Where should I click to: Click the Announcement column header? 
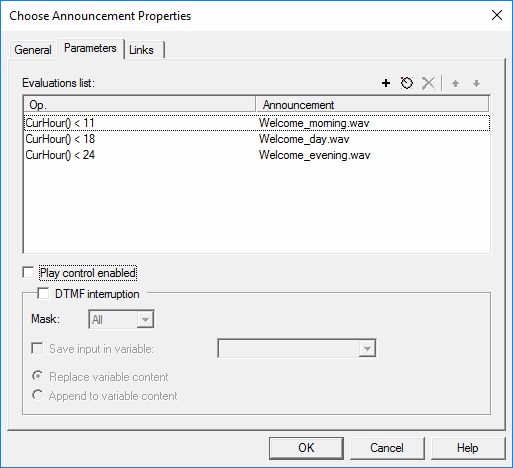pyautogui.click(x=372, y=105)
